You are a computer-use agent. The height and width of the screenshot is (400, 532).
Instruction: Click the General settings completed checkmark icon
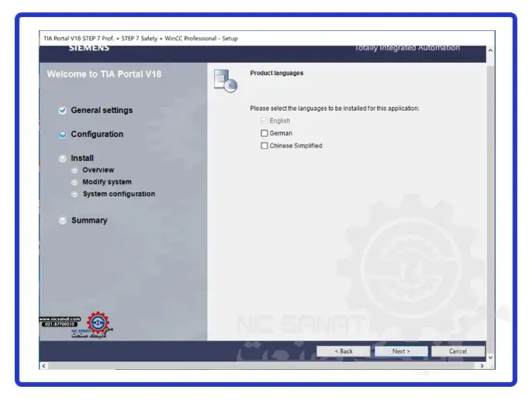click(62, 110)
